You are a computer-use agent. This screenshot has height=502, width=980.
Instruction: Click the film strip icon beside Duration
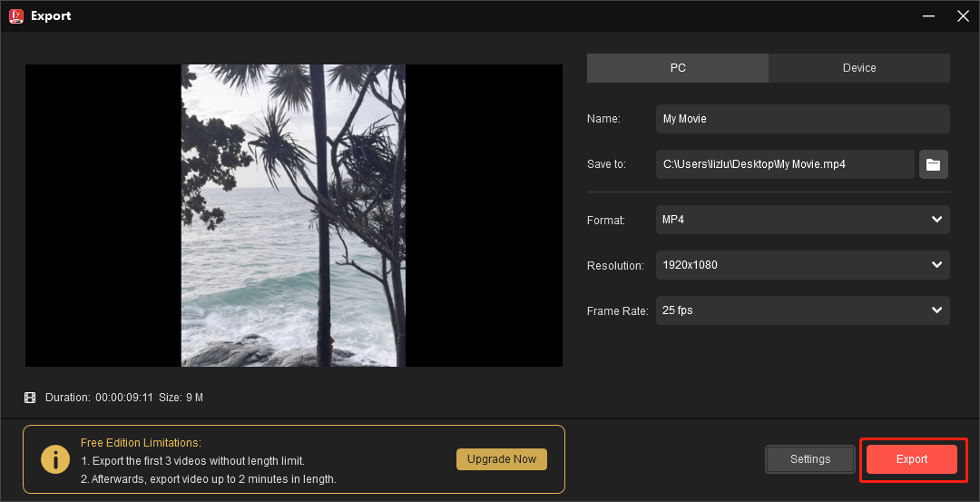point(30,398)
